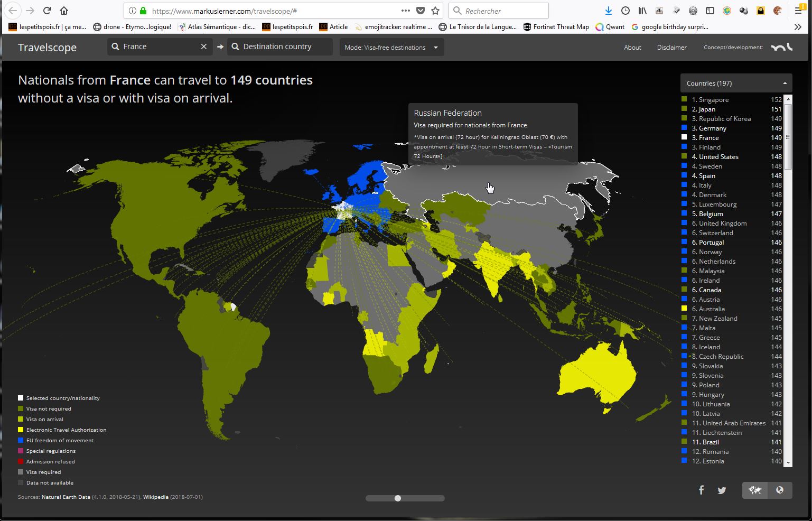
Task: Open the About page
Action: (632, 47)
